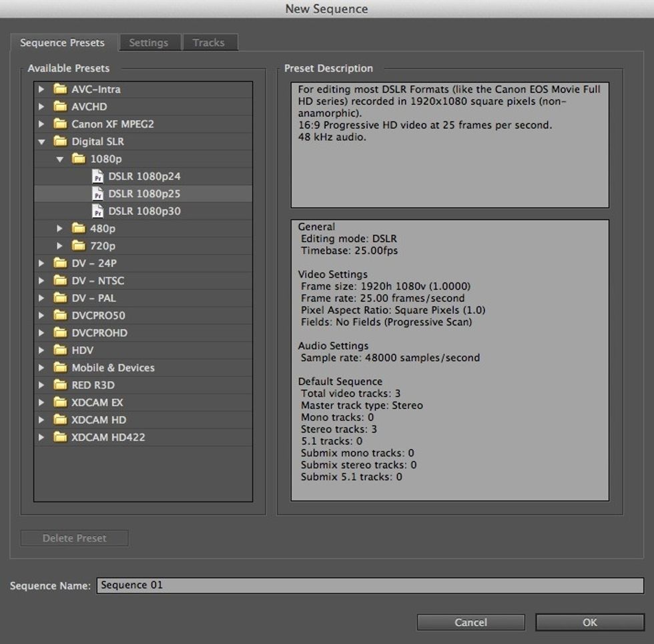Switch to the Settings tab
Viewport: 654px width, 644px height.
149,42
